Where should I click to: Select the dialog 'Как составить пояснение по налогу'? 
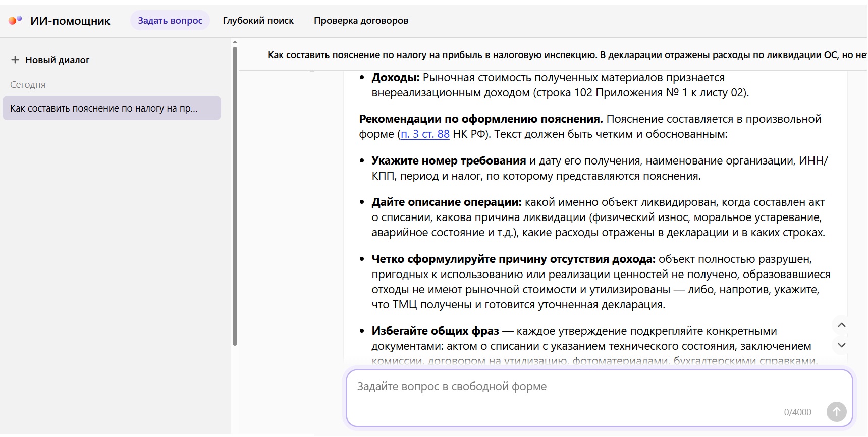point(112,108)
